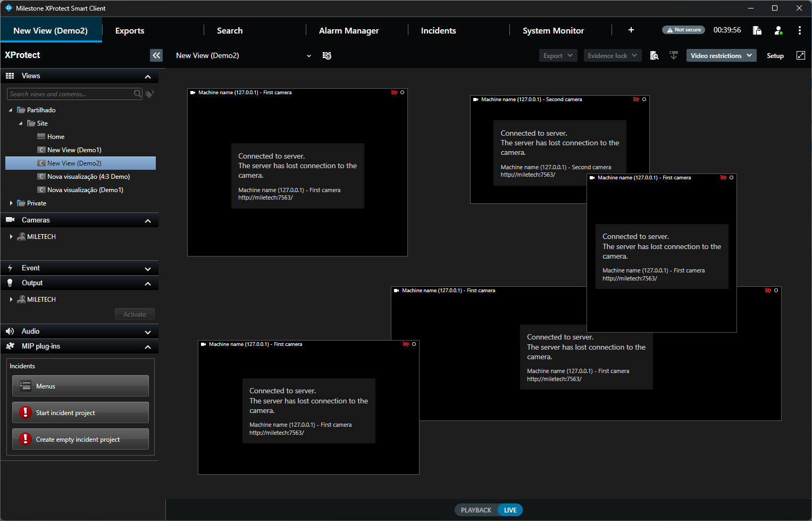Click the MILETECH server icon under Cameras

pyautogui.click(x=21, y=236)
